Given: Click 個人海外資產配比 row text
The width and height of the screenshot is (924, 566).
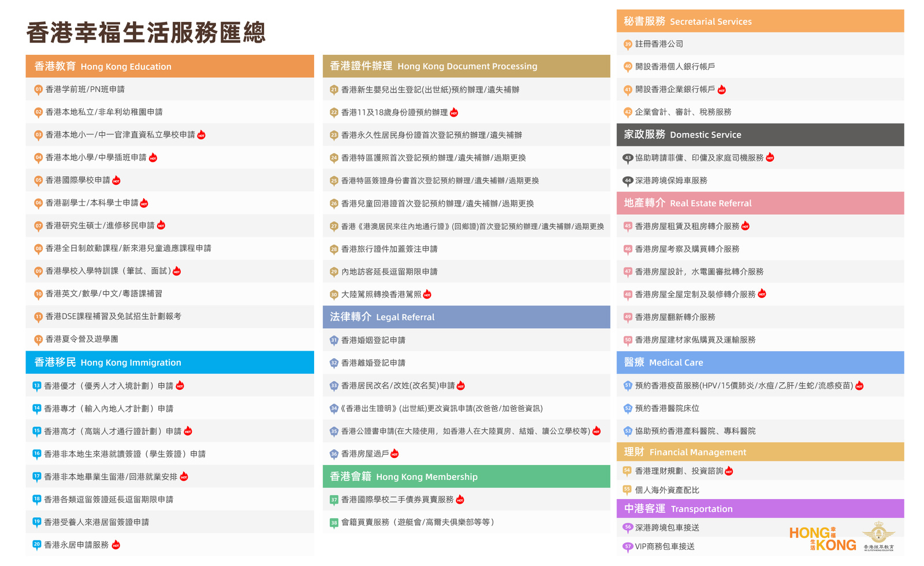Looking at the screenshot, I should (667, 490).
